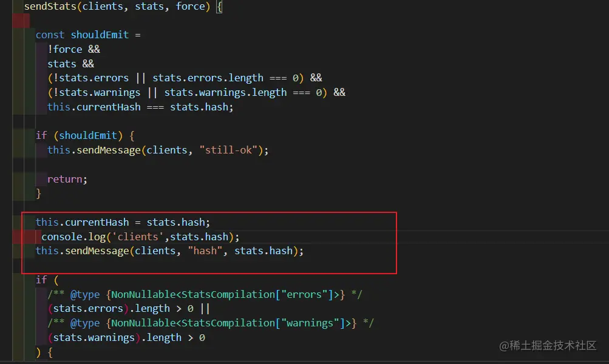Screen dimensions: 609x364
Task: Click the console.log call
Action: [x=140, y=237]
